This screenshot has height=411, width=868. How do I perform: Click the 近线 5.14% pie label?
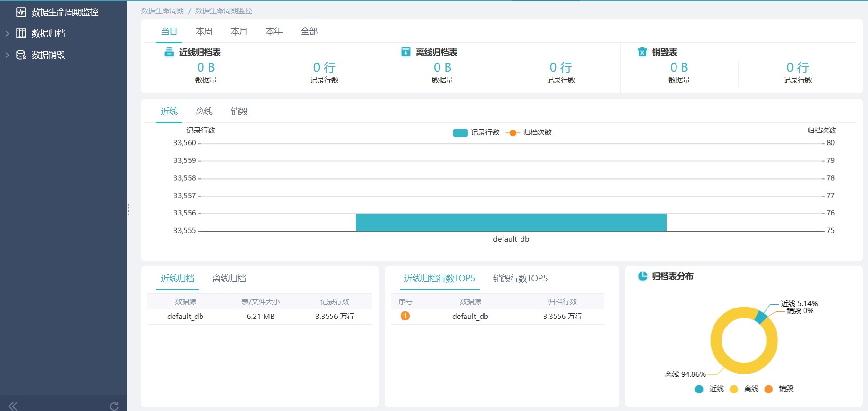tap(799, 304)
